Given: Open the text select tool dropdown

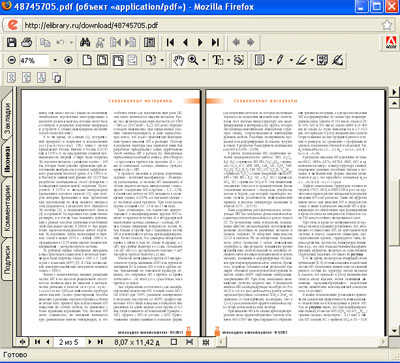Looking at the screenshot, I should [229, 61].
